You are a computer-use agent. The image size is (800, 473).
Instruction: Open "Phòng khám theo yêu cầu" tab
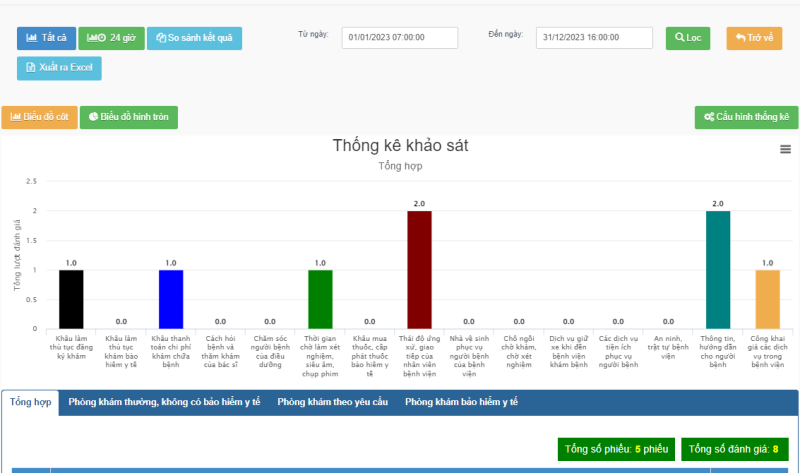tap(332, 402)
